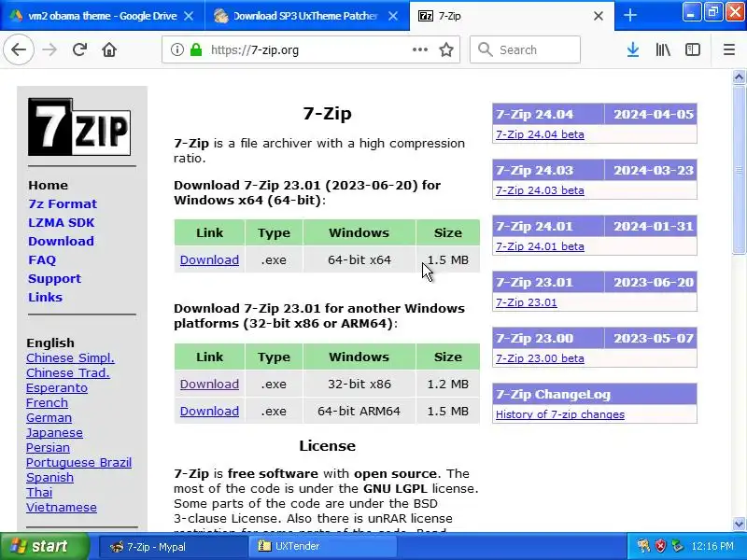
Task: Open the 7z Format page
Action: 63,203
